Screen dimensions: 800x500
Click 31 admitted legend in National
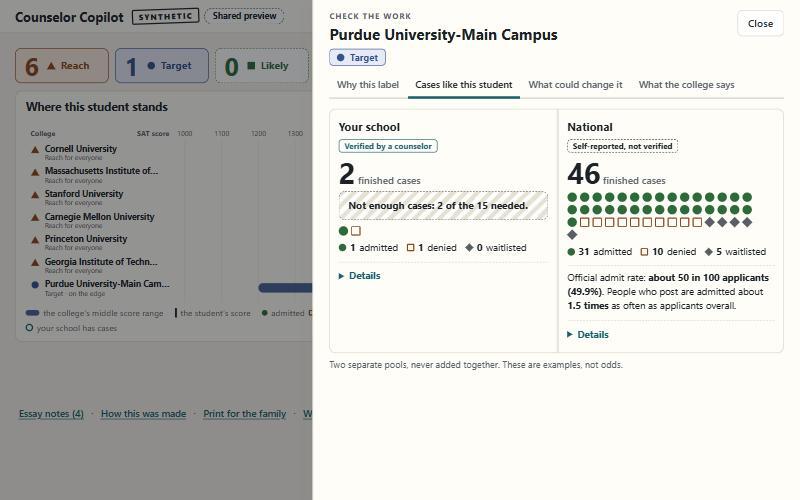599,252
